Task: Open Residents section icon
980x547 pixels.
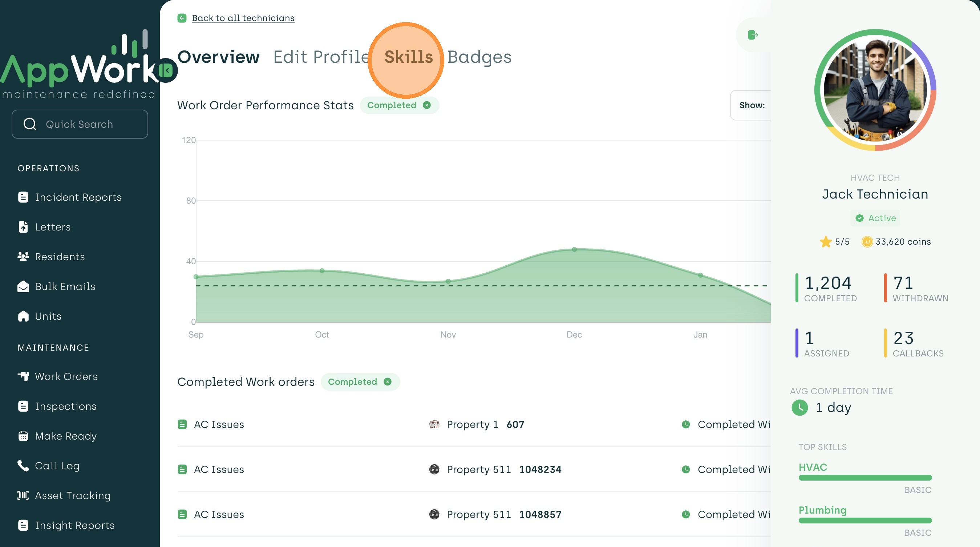Action: (23, 257)
